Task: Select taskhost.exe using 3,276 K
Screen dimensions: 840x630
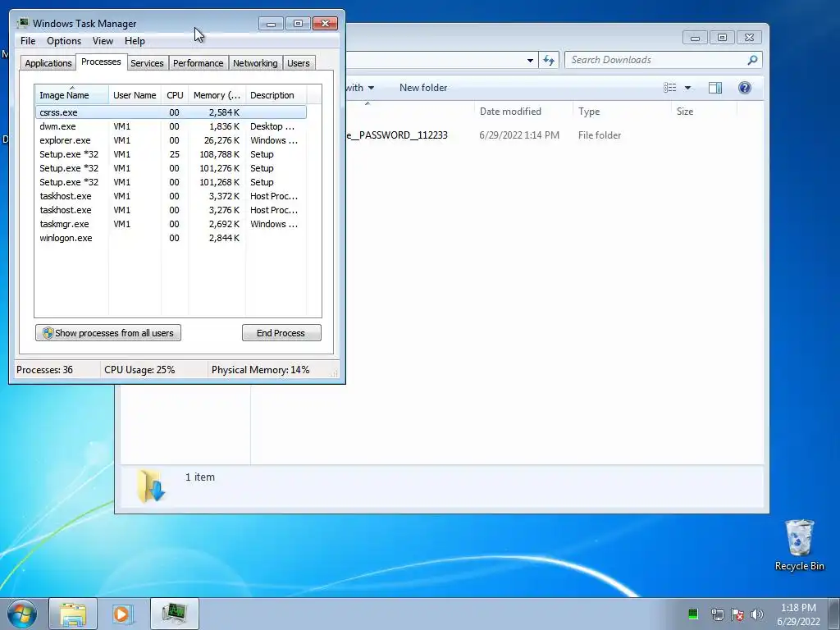Action: pyautogui.click(x=171, y=210)
